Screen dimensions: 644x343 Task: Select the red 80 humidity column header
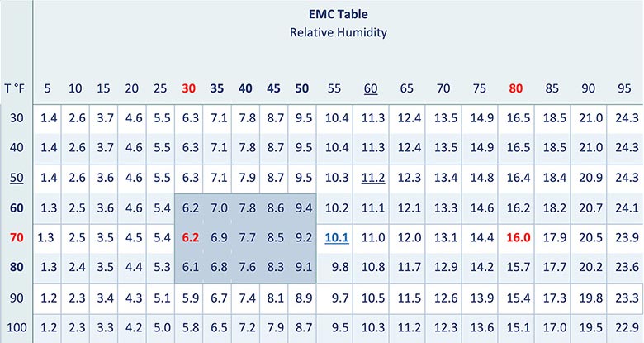(516, 88)
